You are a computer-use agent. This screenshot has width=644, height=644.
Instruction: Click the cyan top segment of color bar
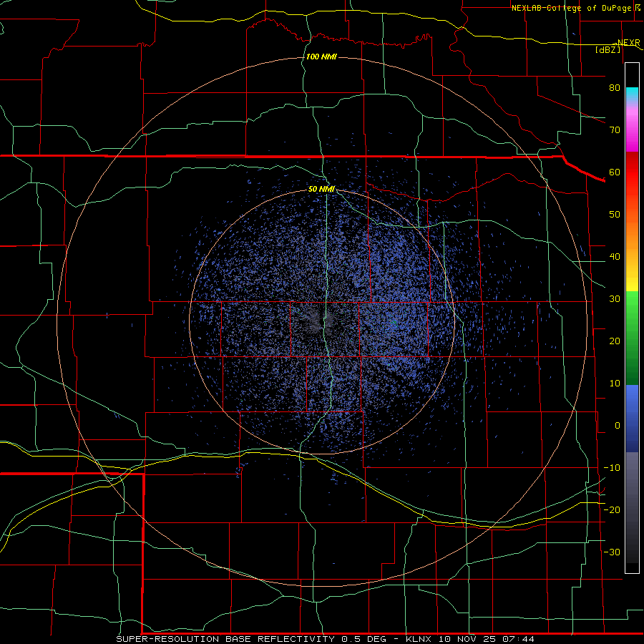click(632, 94)
